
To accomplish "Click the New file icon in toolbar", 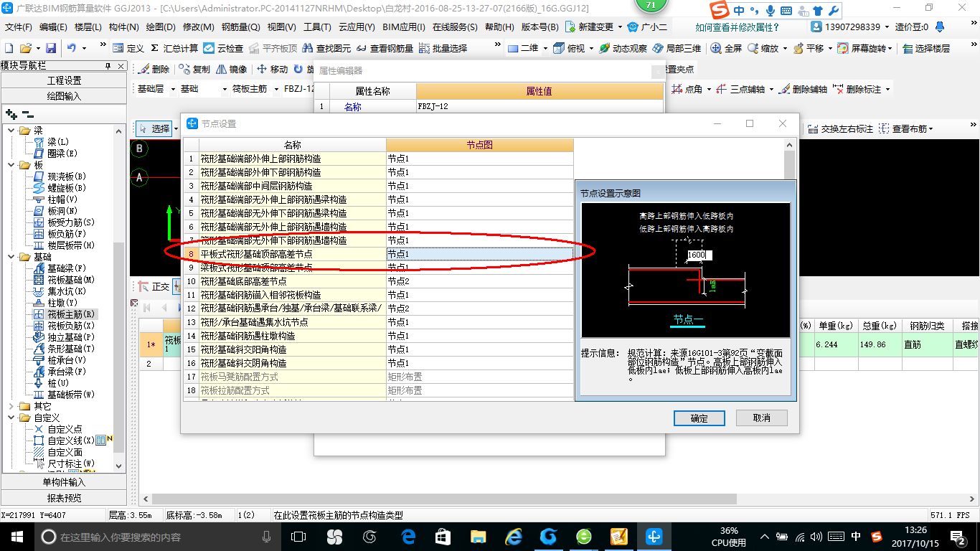I will click(9, 48).
